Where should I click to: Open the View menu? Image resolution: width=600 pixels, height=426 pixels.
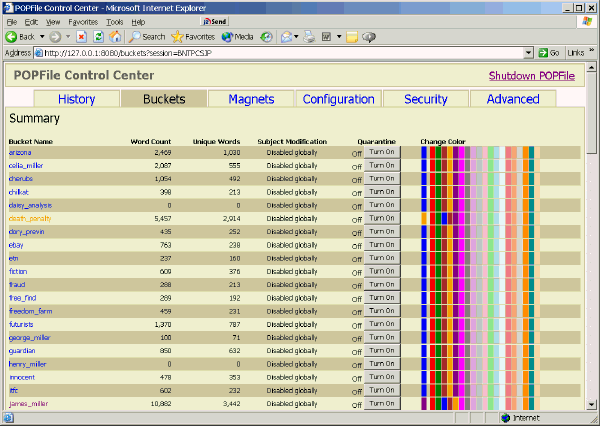point(53,22)
